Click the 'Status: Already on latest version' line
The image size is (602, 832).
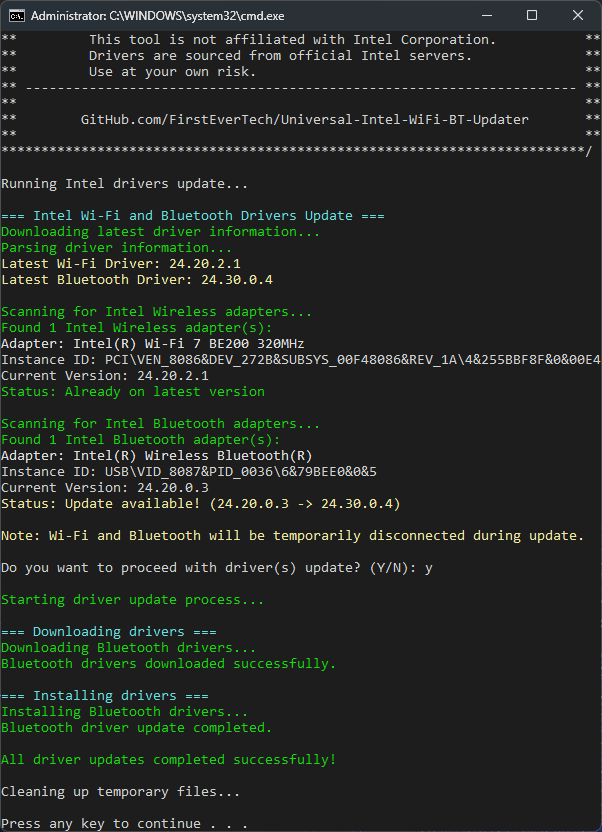[133, 392]
